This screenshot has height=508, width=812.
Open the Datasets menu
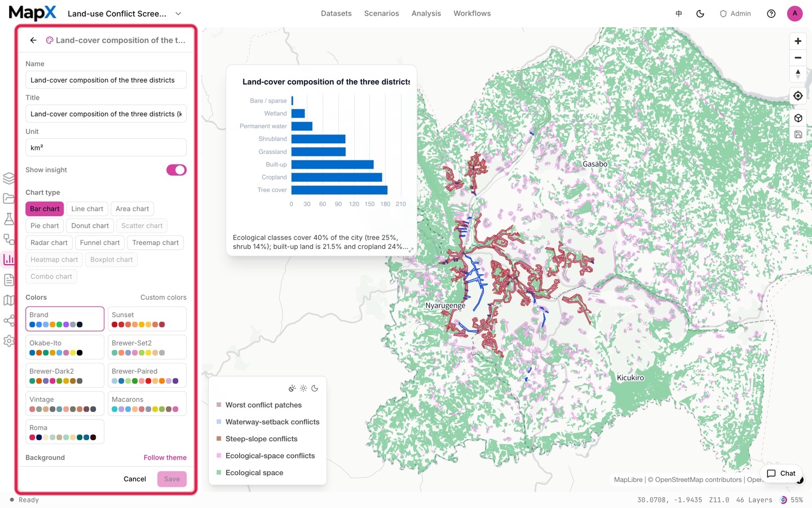pos(336,14)
